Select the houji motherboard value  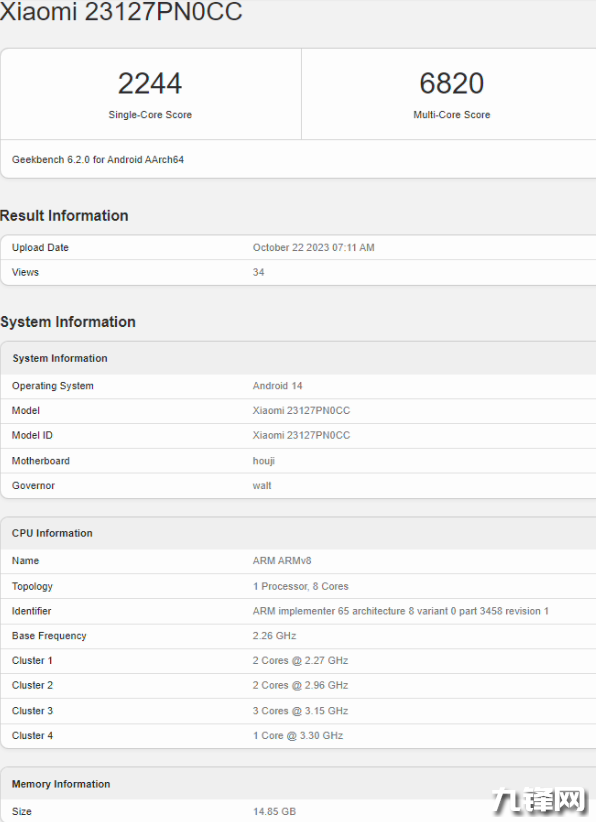point(264,461)
